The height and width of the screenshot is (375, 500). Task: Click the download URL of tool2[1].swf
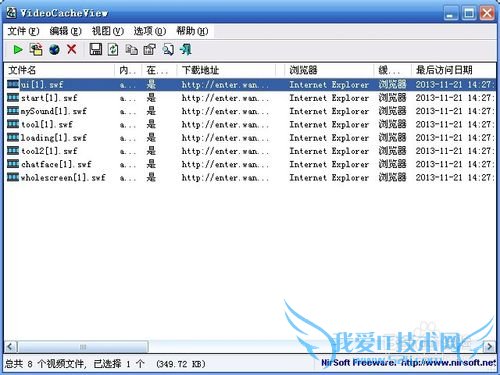[225, 151]
